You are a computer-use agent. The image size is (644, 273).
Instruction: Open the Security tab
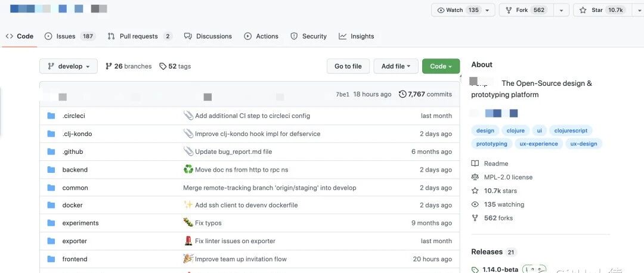[308, 36]
